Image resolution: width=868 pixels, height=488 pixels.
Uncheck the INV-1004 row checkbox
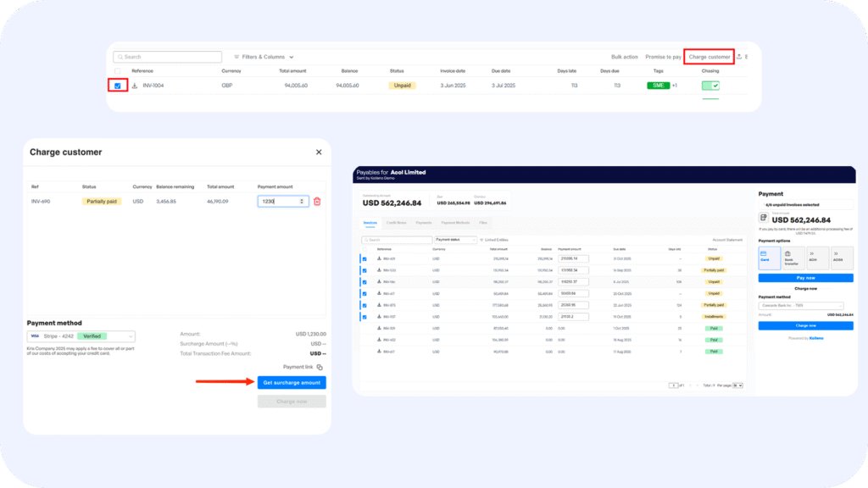(x=118, y=86)
